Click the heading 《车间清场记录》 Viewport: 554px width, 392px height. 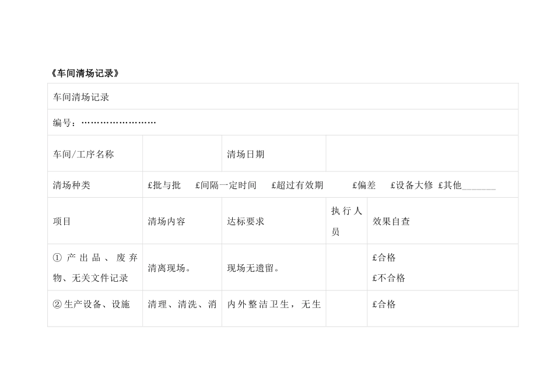[x=85, y=73]
